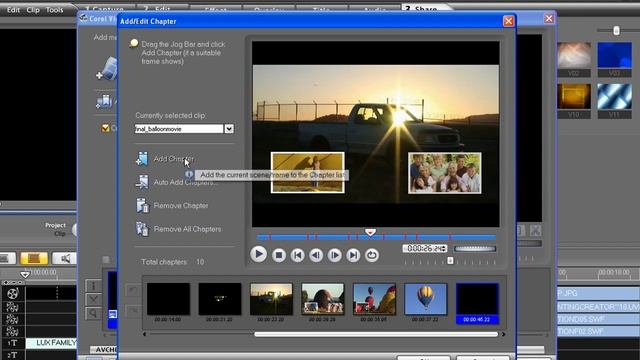This screenshot has width=640, height=360.
Task: Select the V11 striped blue thumbnail in the library
Action: 614,96
